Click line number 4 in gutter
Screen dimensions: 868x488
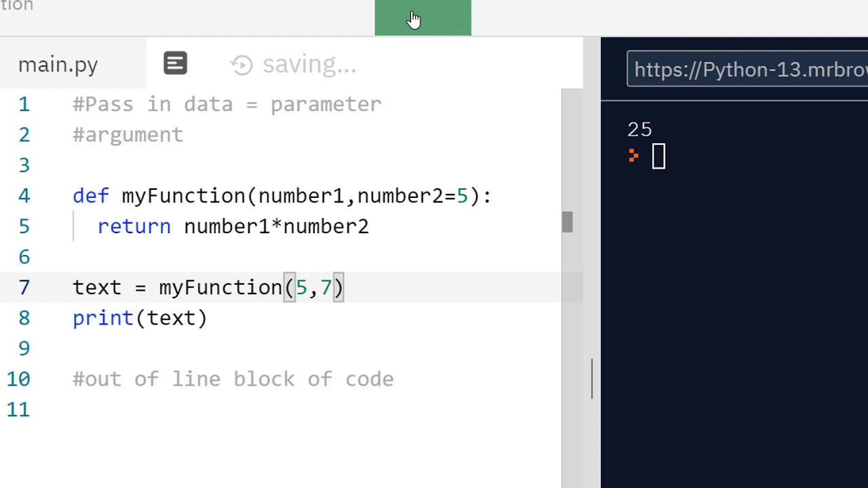(24, 196)
